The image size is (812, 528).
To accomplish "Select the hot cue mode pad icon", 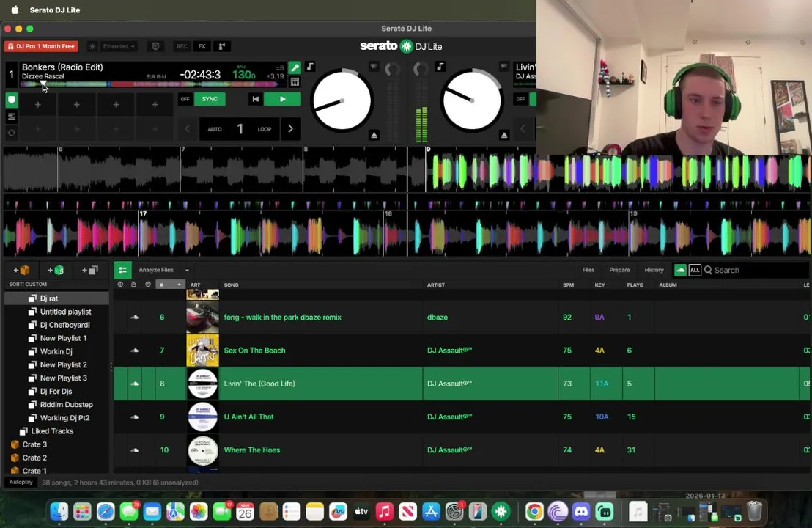I will click(x=12, y=100).
